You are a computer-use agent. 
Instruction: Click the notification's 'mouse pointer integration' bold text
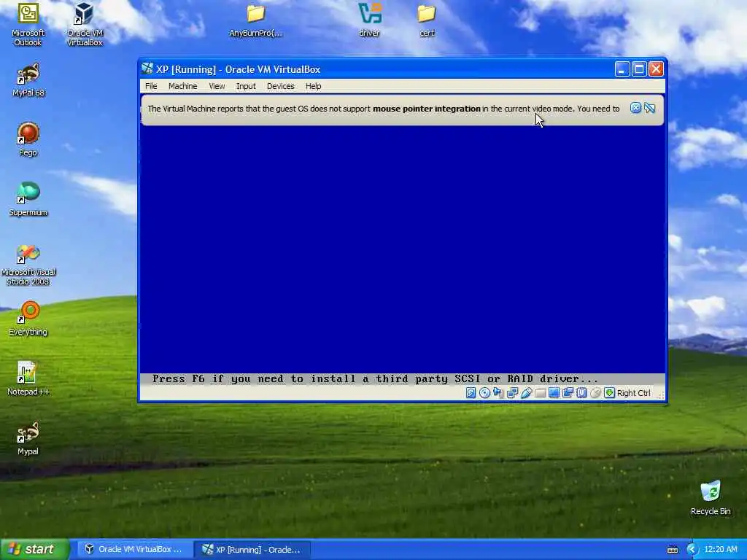click(x=426, y=109)
